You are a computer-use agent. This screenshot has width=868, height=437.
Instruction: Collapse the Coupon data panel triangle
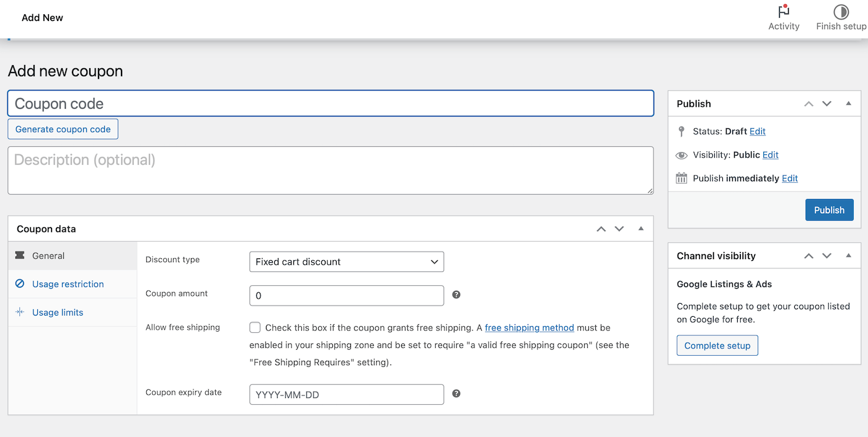pos(641,229)
